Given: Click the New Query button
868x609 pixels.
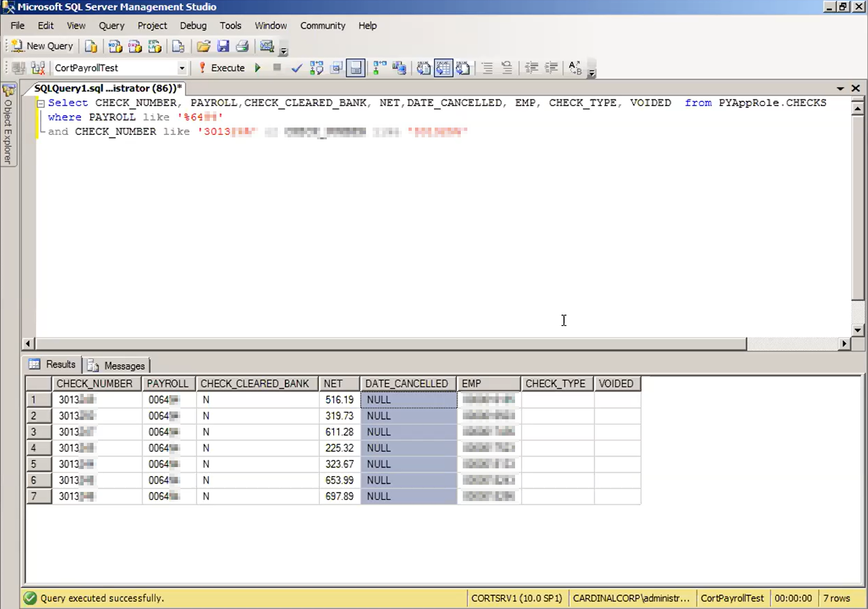Looking at the screenshot, I should (42, 46).
